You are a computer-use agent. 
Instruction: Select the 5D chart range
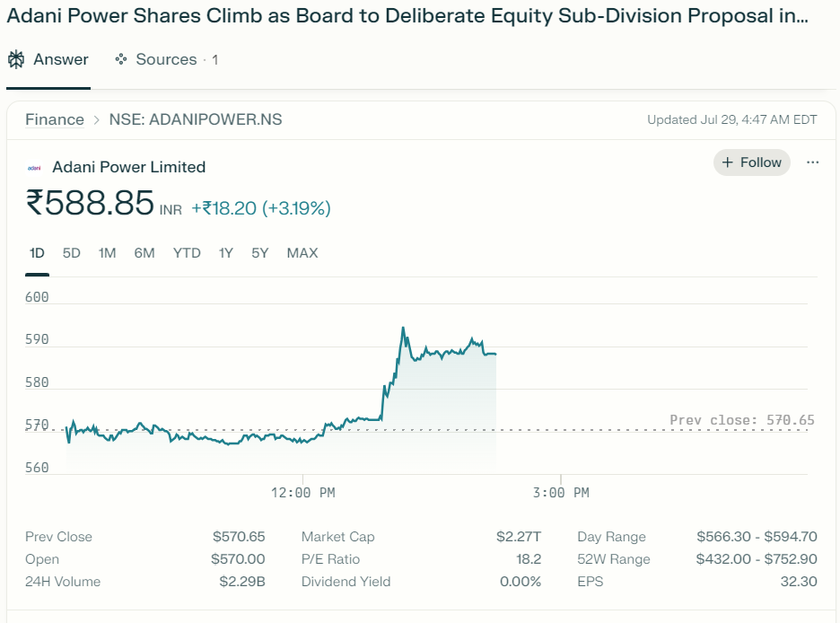(72, 253)
